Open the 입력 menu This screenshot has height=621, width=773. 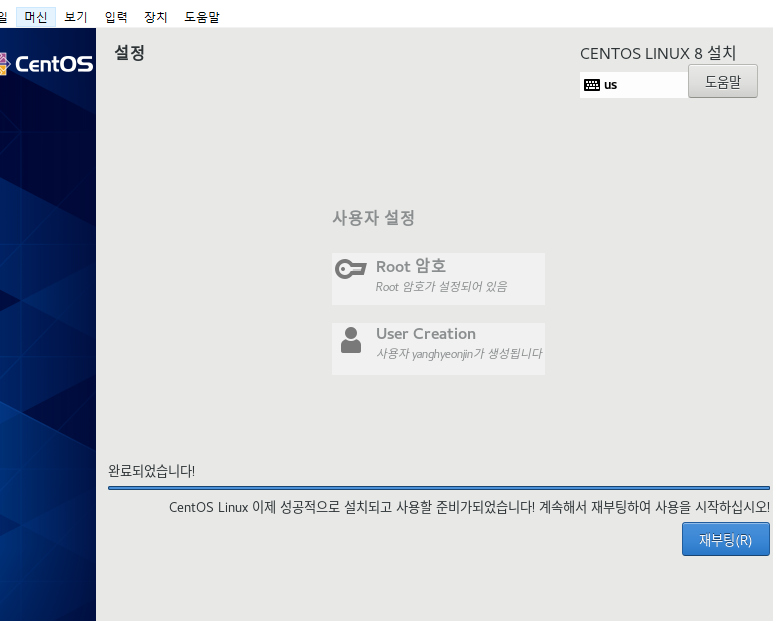(x=116, y=17)
